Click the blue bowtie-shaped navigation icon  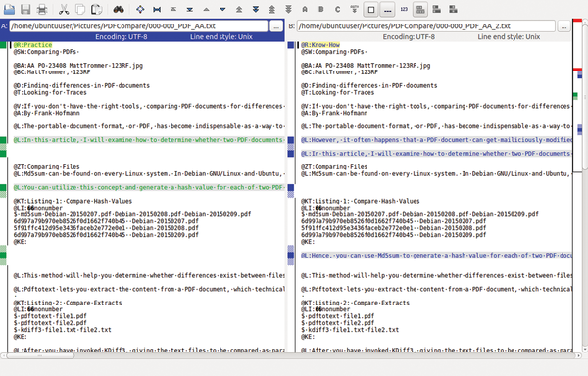pyautogui.click(x=157, y=10)
